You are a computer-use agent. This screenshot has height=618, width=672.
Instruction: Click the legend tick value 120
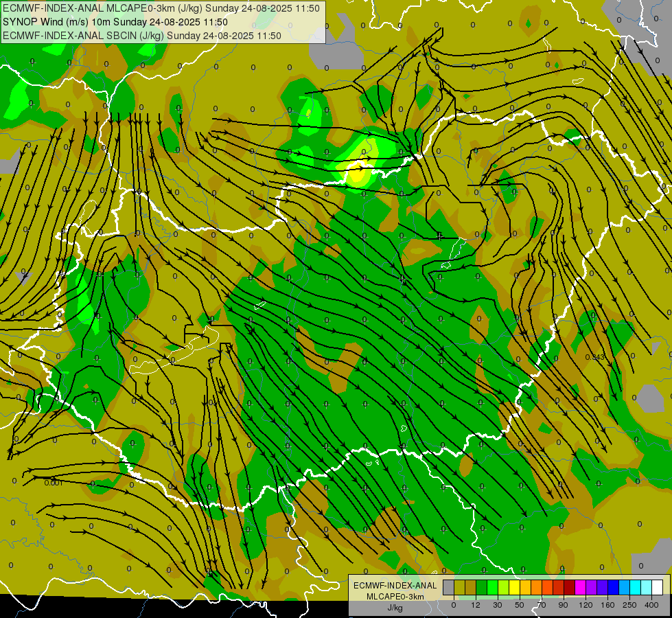pyautogui.click(x=586, y=605)
